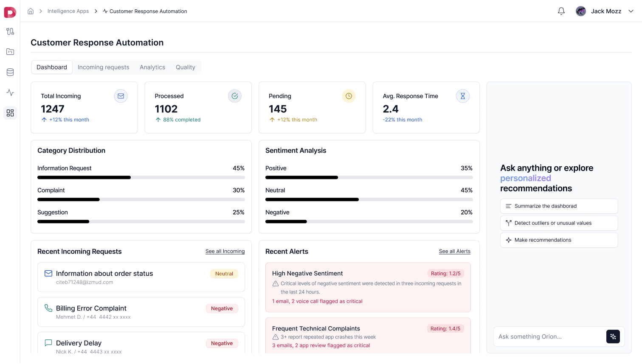Click the Ask something Orion input field
This screenshot has height=364, width=642.
coord(548,336)
